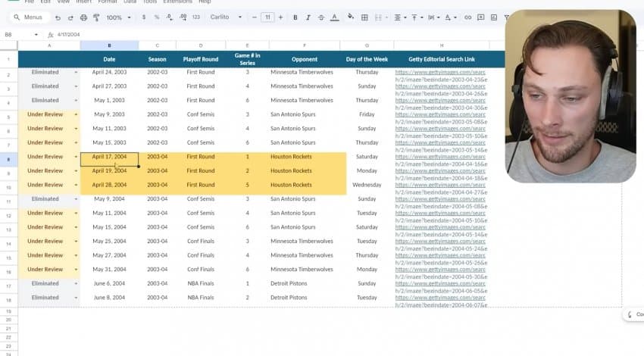Format as currency with $ button

[144, 17]
